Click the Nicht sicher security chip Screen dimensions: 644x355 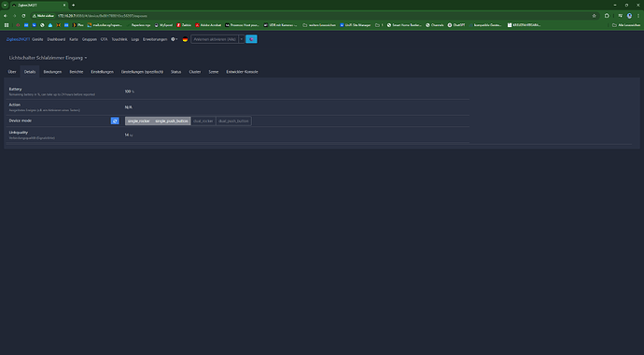(43, 16)
